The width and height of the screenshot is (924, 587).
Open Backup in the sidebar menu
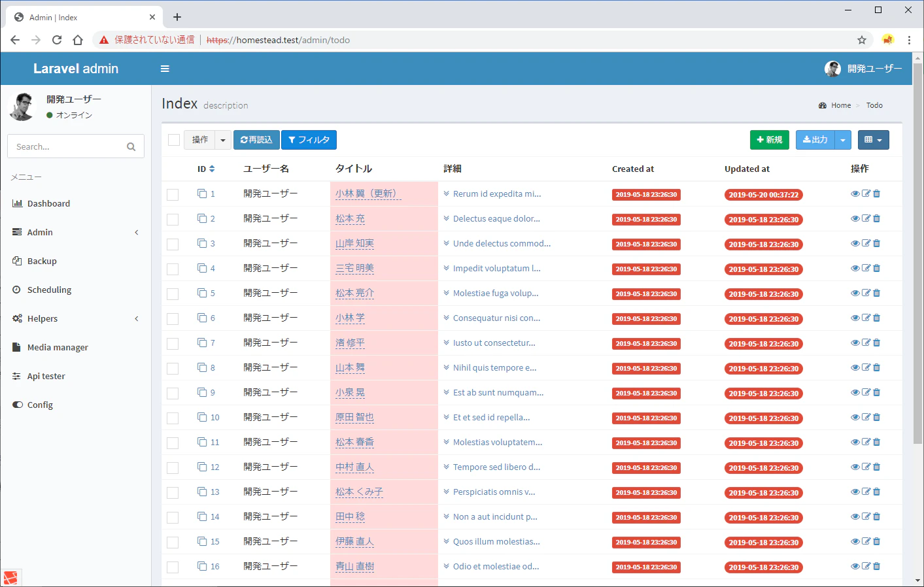76,261
